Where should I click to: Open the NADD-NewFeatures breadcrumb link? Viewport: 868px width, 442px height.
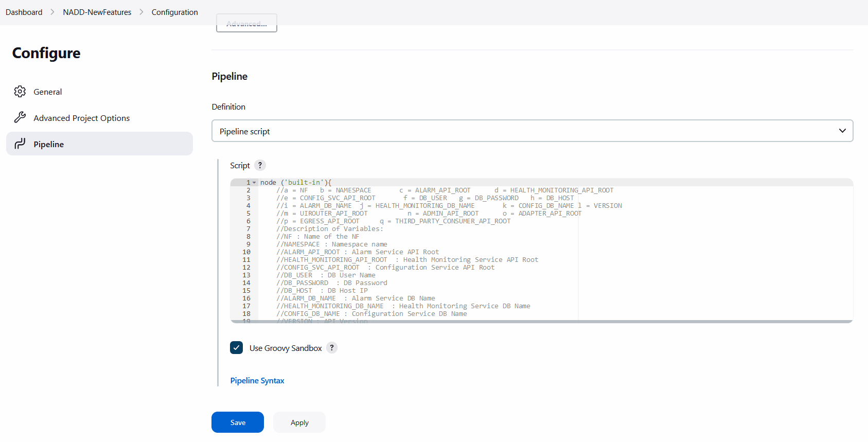[x=97, y=12]
